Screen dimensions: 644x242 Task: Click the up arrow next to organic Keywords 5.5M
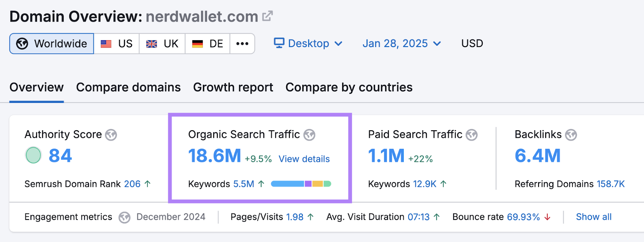[261, 184]
